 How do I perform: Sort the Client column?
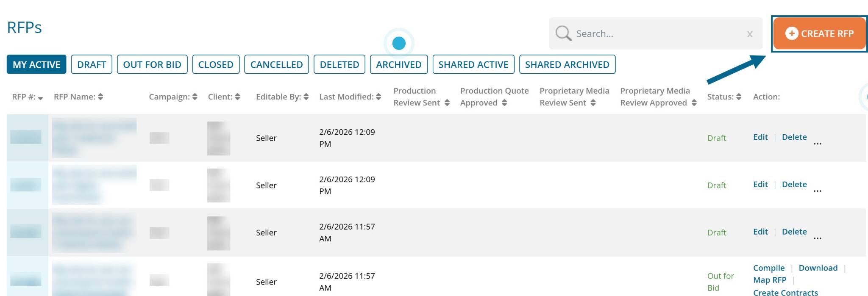coord(237,97)
